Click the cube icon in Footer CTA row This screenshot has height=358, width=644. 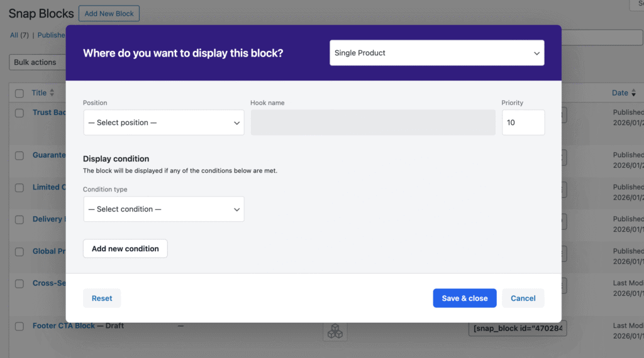click(x=335, y=331)
